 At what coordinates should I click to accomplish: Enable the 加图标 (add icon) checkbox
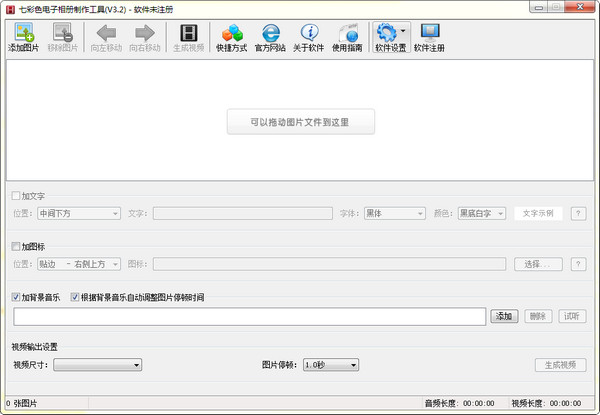click(15, 246)
